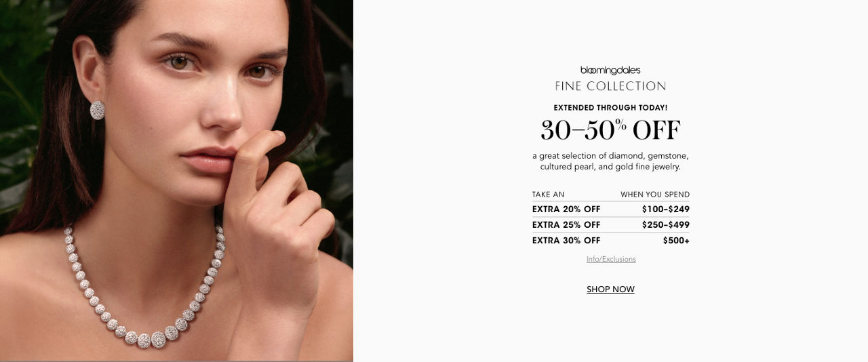Open the Info/Exclusions link
The image size is (868, 362).
[x=611, y=259]
